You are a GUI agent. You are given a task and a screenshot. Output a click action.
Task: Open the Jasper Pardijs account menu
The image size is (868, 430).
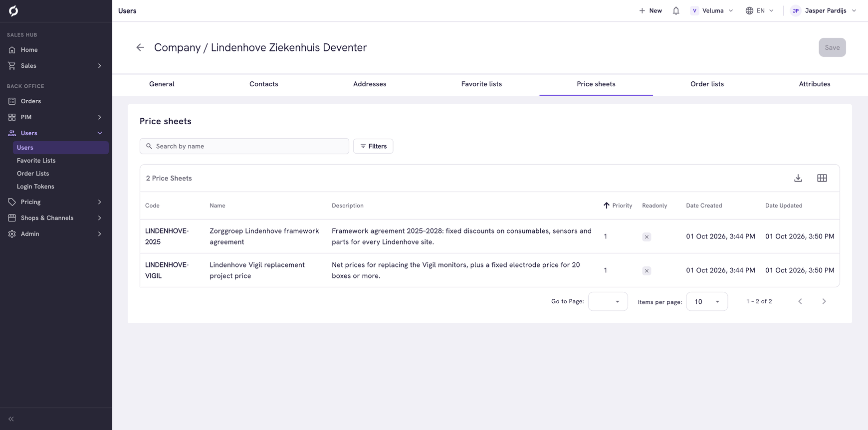[824, 10]
